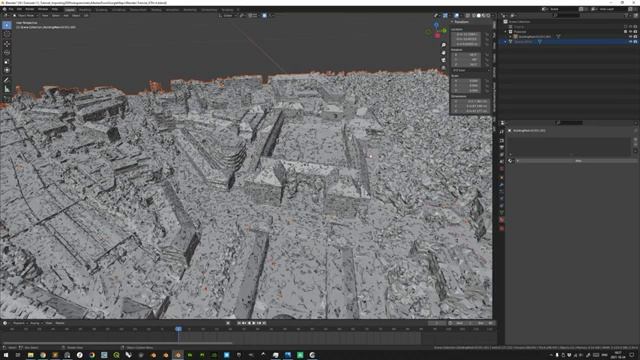The width and height of the screenshot is (640, 360).
Task: Collapse the third outliner collection row arrow
Action: pos(505,31)
